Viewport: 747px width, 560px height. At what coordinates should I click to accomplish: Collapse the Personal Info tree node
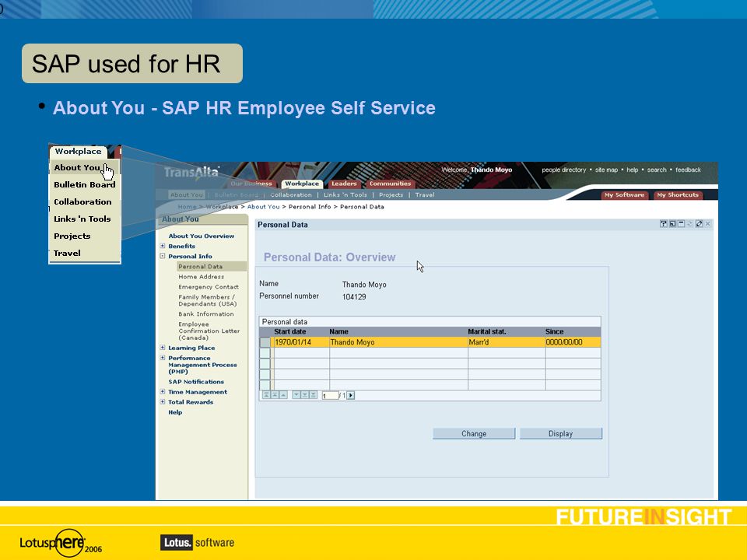[163, 256]
